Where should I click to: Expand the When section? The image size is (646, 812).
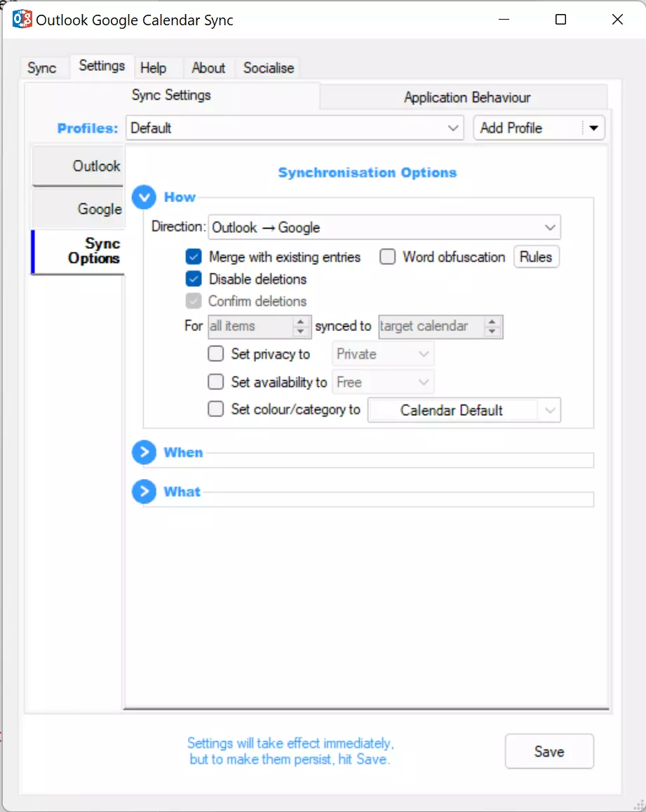pyautogui.click(x=144, y=452)
